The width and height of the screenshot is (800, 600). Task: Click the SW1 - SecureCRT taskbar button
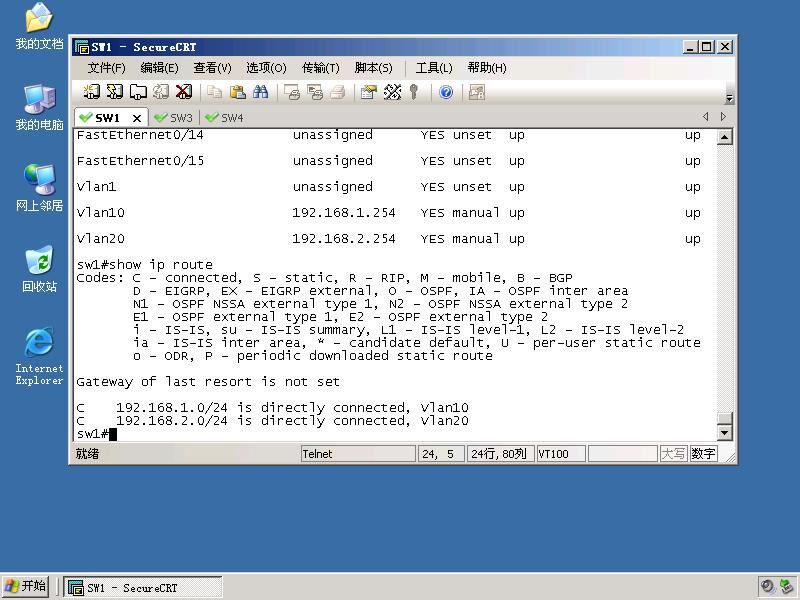pos(143,587)
